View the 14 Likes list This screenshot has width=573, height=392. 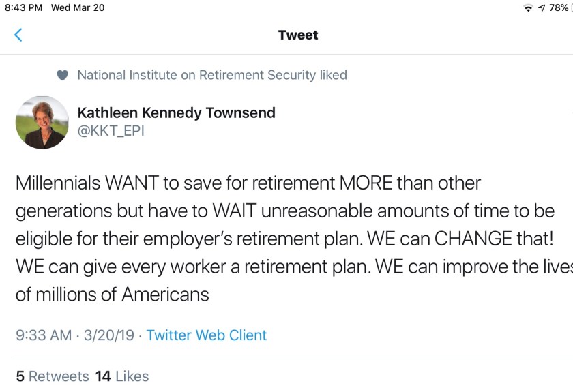[x=122, y=376]
